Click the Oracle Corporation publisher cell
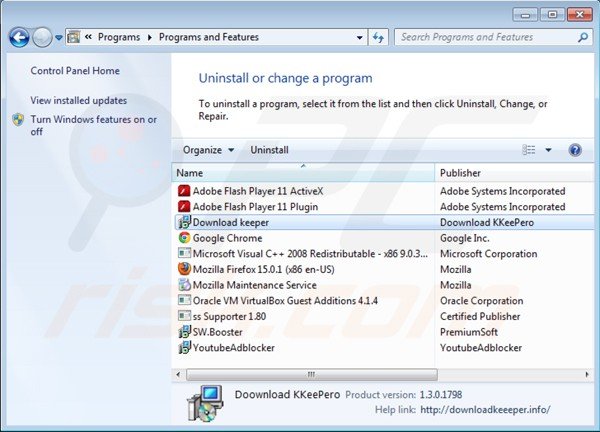Image resolution: width=600 pixels, height=432 pixels. click(x=481, y=301)
